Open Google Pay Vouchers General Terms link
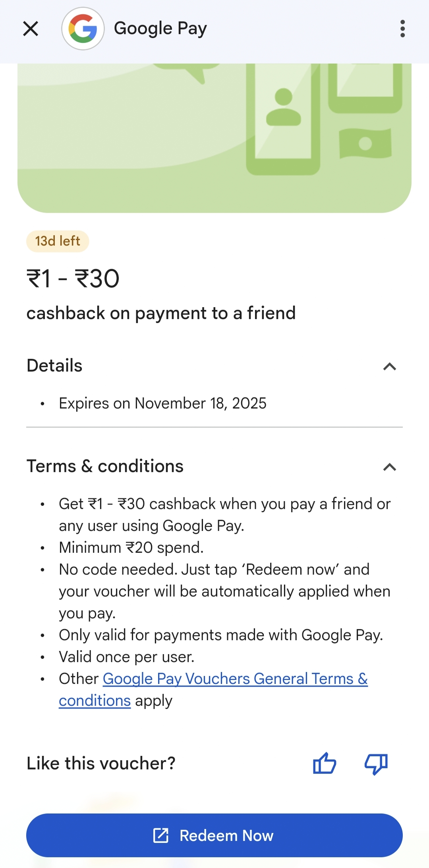 click(235, 679)
